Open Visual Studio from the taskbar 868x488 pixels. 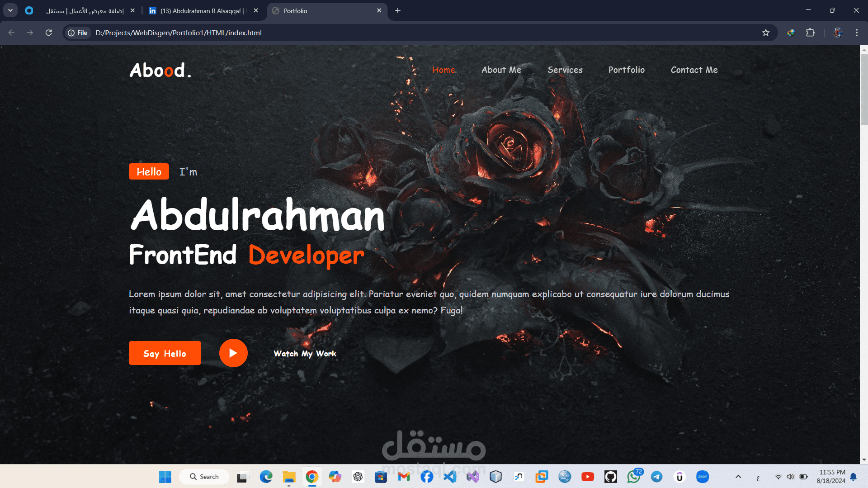pos(473,477)
